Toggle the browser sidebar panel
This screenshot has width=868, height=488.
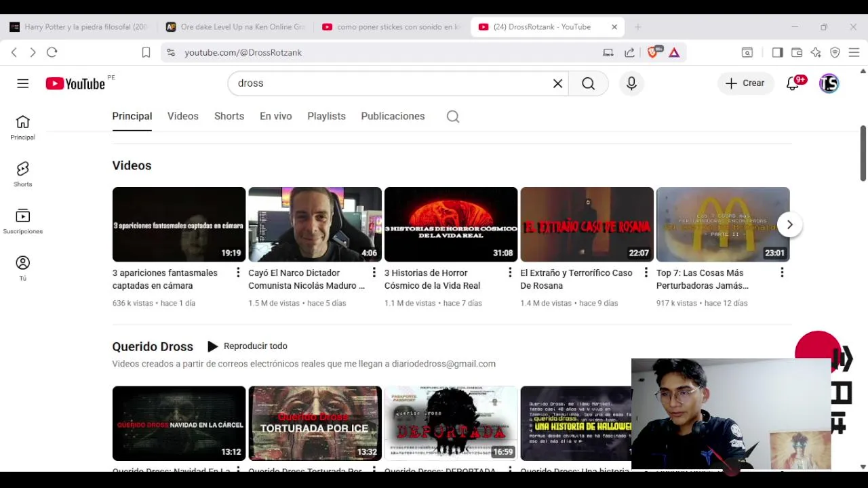(777, 52)
